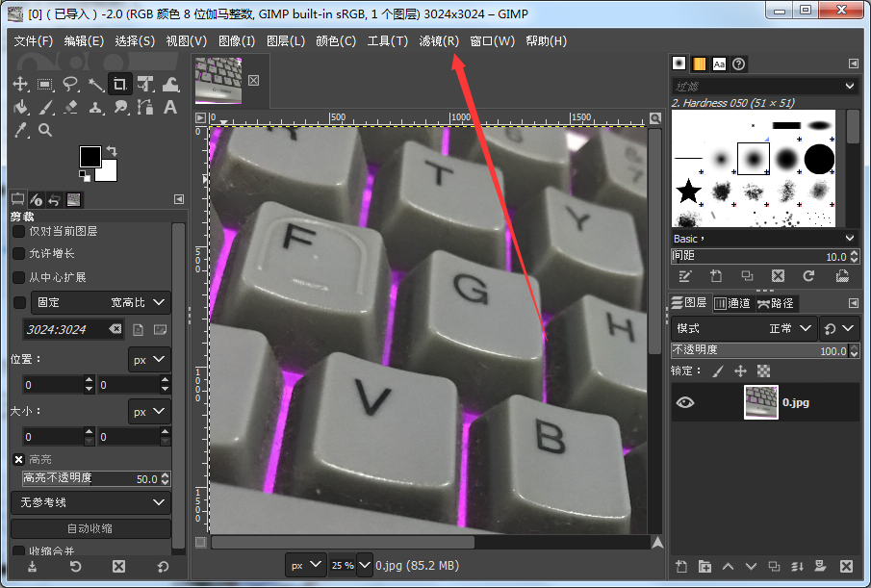
Task: Hide the 0.jpg layer visibility eye
Action: [684, 402]
